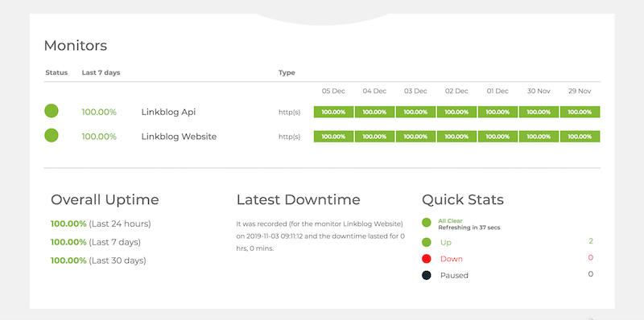Click the 03 Dec date header
Screen dimensions: 644x320
[x=415, y=91]
